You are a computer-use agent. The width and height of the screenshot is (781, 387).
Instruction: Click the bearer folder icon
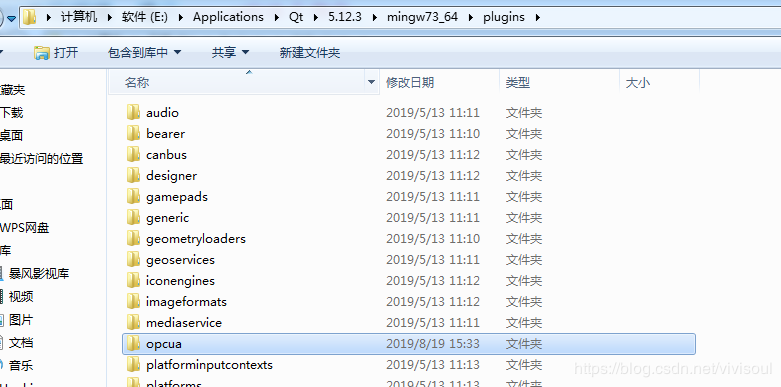[133, 133]
